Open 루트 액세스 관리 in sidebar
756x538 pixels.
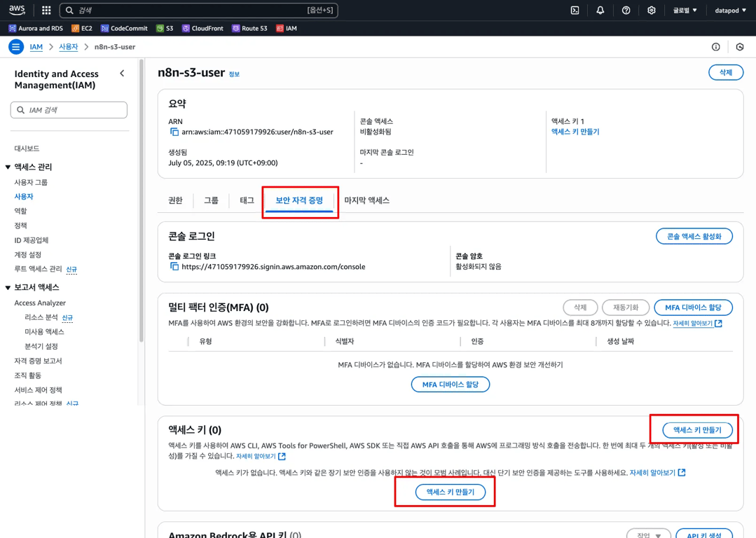pos(38,269)
